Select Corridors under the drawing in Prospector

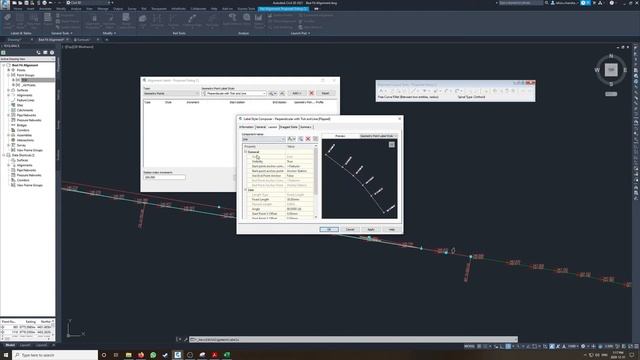click(23, 130)
